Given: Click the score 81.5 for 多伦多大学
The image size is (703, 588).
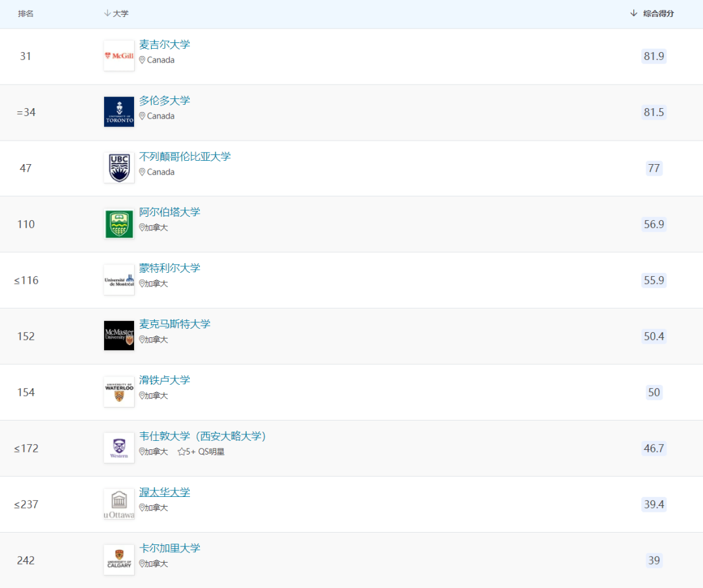Looking at the screenshot, I should (654, 112).
